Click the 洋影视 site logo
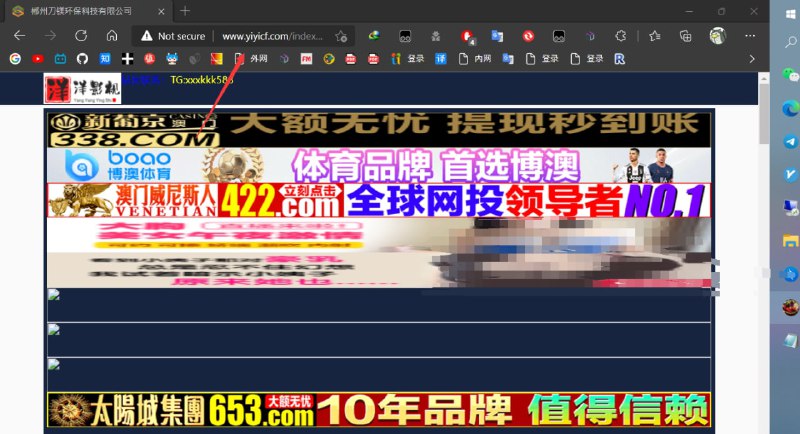800x434 pixels. pyautogui.click(x=82, y=89)
